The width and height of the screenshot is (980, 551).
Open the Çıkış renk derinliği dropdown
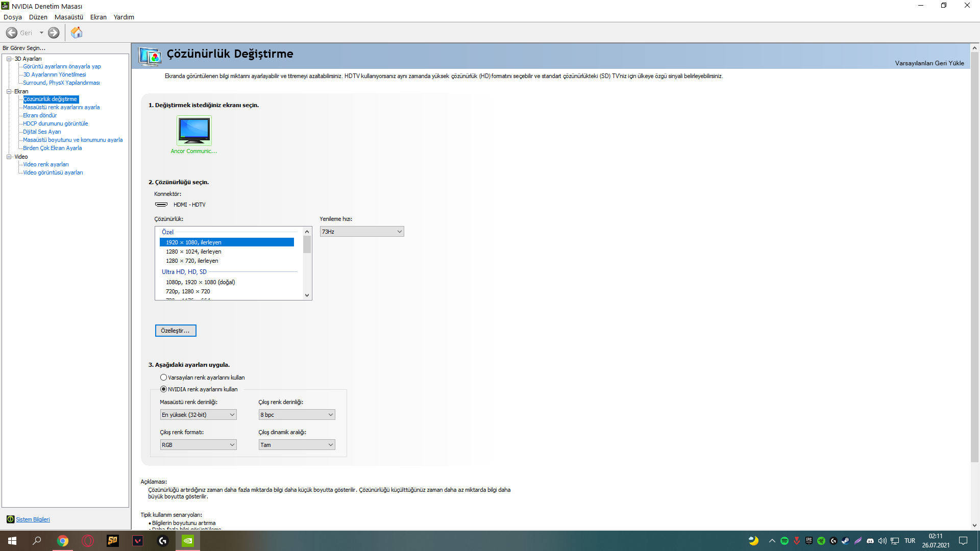(x=297, y=415)
